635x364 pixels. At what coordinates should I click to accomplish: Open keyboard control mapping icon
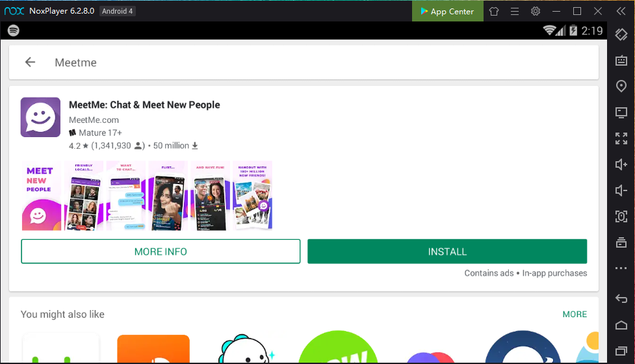tap(621, 60)
